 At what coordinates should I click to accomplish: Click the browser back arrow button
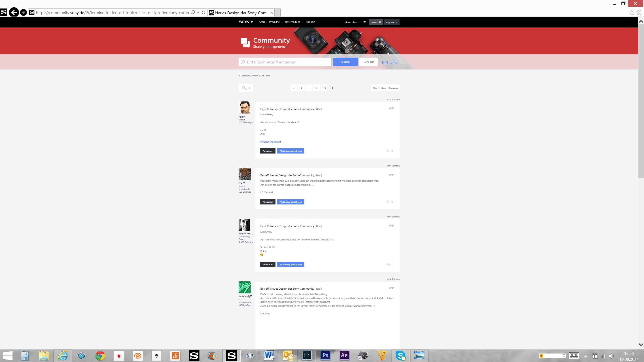tap(14, 12)
